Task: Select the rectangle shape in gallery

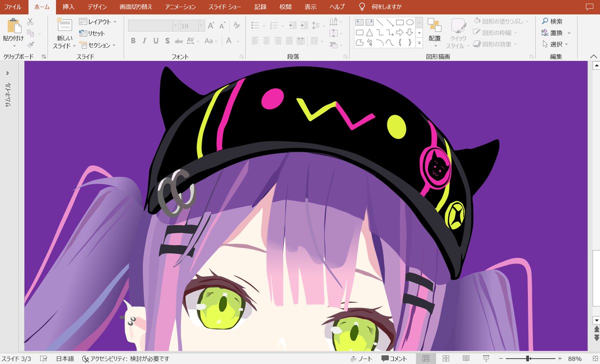Action: click(x=399, y=22)
